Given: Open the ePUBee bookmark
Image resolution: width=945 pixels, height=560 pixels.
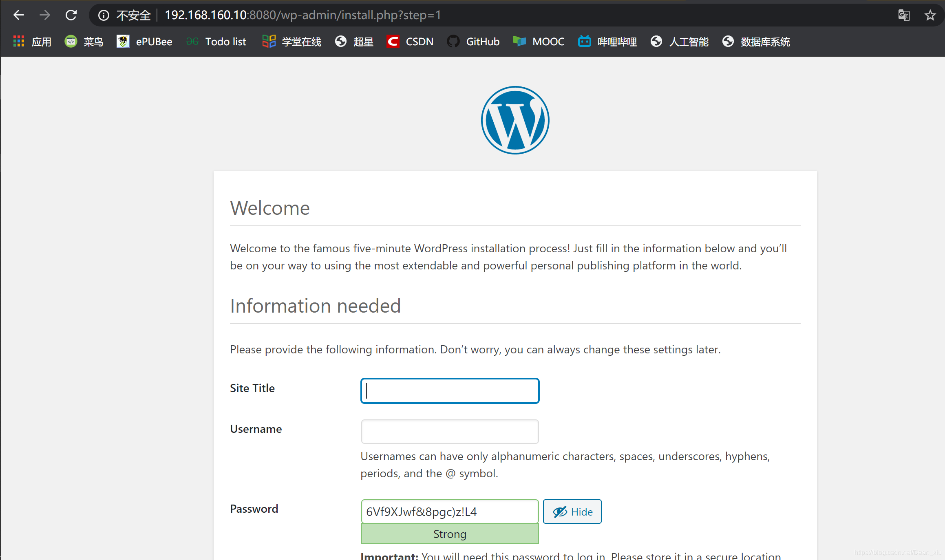Looking at the screenshot, I should (144, 42).
